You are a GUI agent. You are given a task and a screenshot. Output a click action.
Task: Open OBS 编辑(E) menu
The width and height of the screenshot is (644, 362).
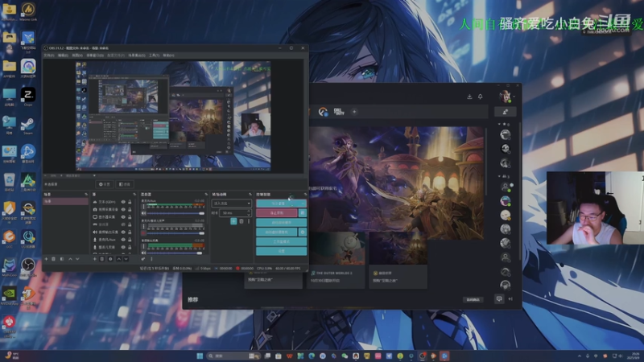(63, 55)
